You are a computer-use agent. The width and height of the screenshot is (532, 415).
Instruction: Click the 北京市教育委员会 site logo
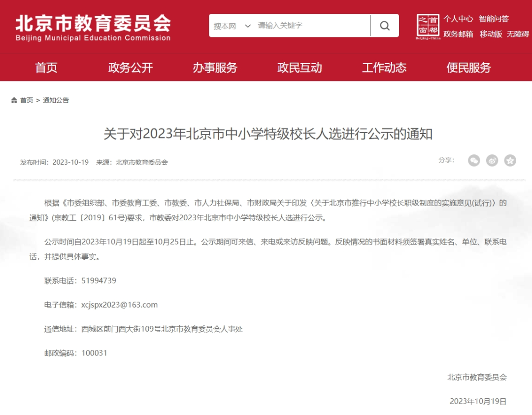(x=93, y=28)
